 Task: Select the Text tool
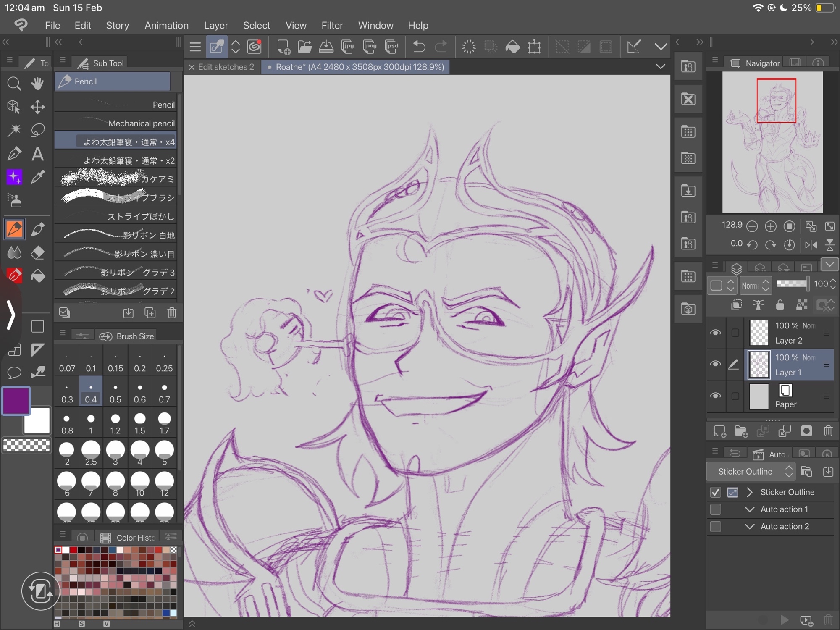pos(38,154)
